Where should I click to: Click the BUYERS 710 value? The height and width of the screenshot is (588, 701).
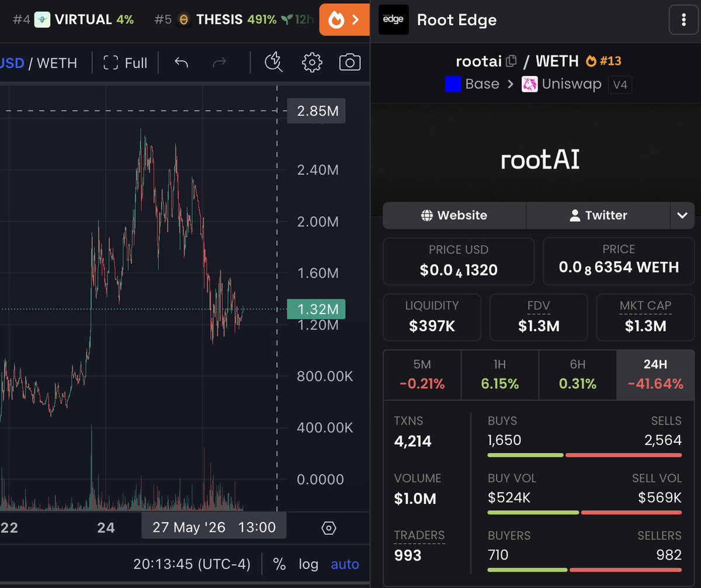coord(498,555)
